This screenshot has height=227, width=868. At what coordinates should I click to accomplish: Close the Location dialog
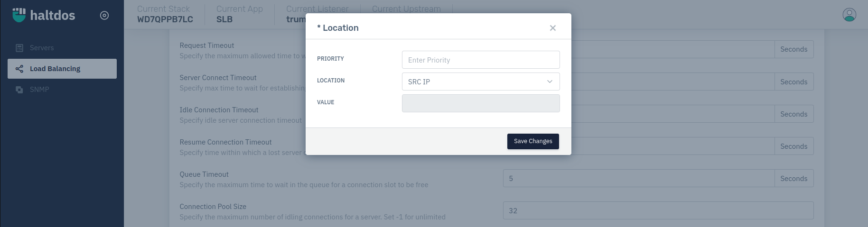(553, 28)
